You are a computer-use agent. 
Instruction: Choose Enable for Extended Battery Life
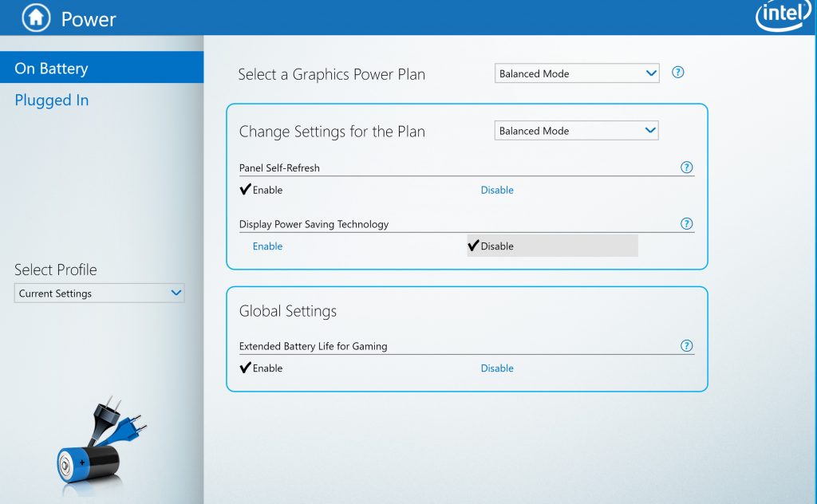tap(261, 368)
